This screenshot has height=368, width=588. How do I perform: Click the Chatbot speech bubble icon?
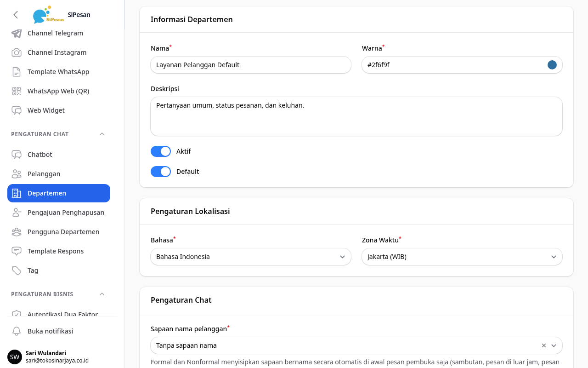(17, 155)
